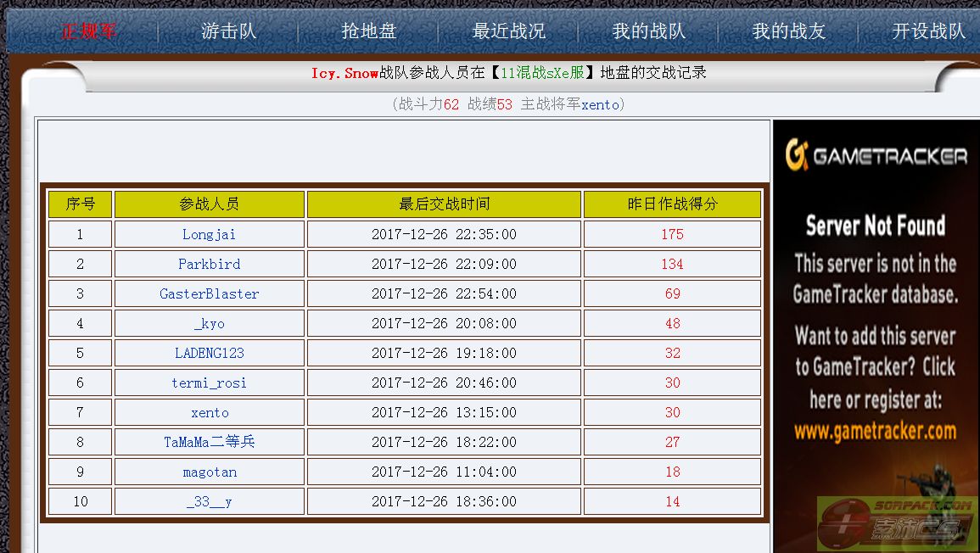This screenshot has height=553, width=980.
Task: Click LADENG123's score 32
Action: [673, 353]
